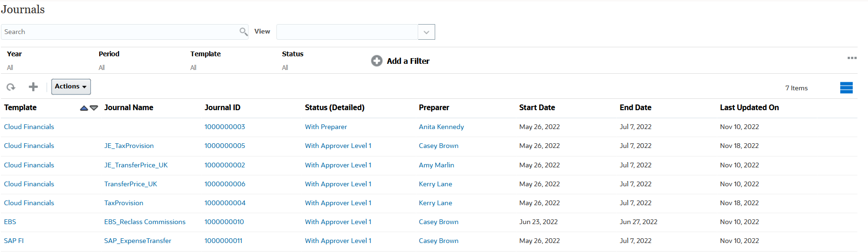Open the Actions dropdown menu
868x252 pixels.
pos(71,87)
